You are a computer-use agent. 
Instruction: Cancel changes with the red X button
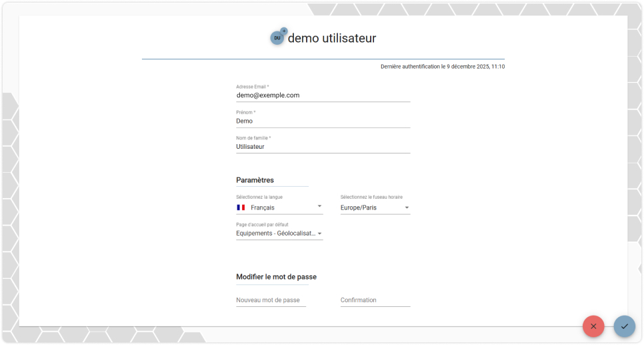pyautogui.click(x=593, y=326)
